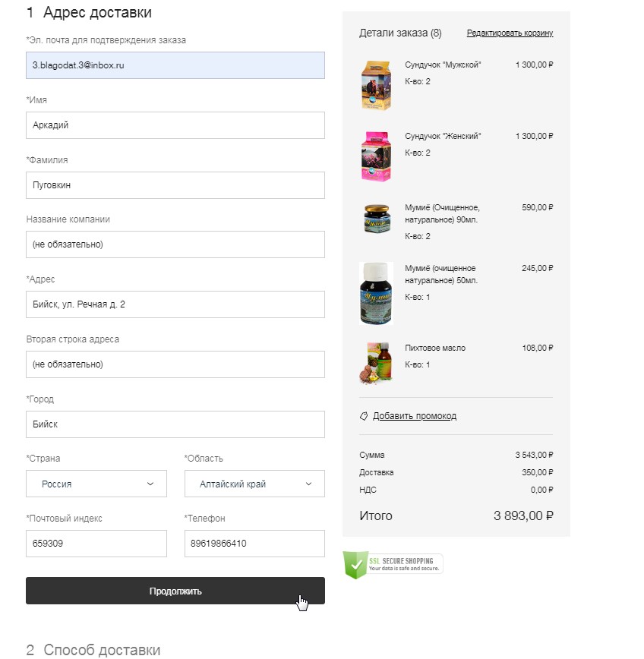Click the promo code tag icon
Screen dimensions: 644x659
point(364,416)
